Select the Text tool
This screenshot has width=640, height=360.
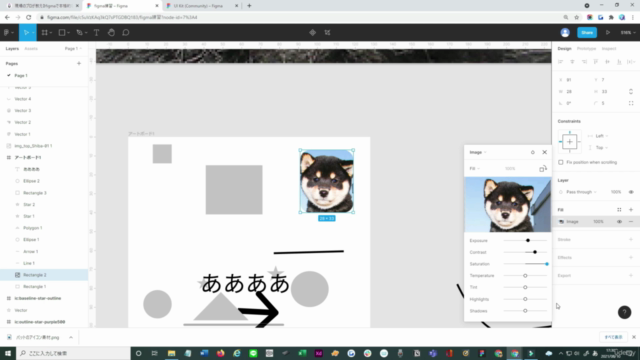click(x=96, y=33)
